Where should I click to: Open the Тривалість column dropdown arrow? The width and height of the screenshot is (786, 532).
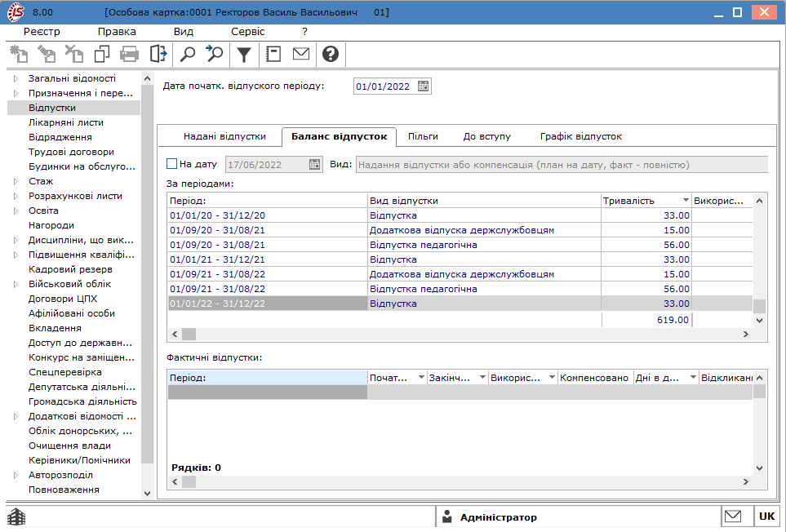click(x=686, y=201)
